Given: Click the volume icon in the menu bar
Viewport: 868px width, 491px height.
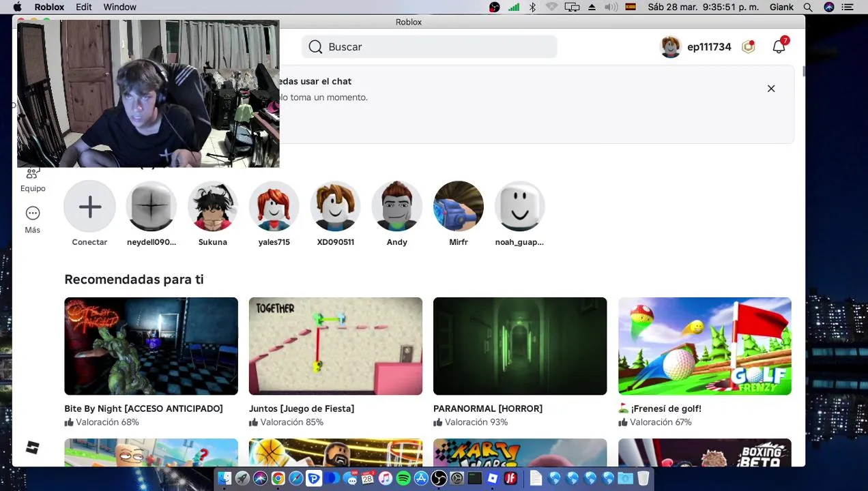Looking at the screenshot, I should click(611, 7).
